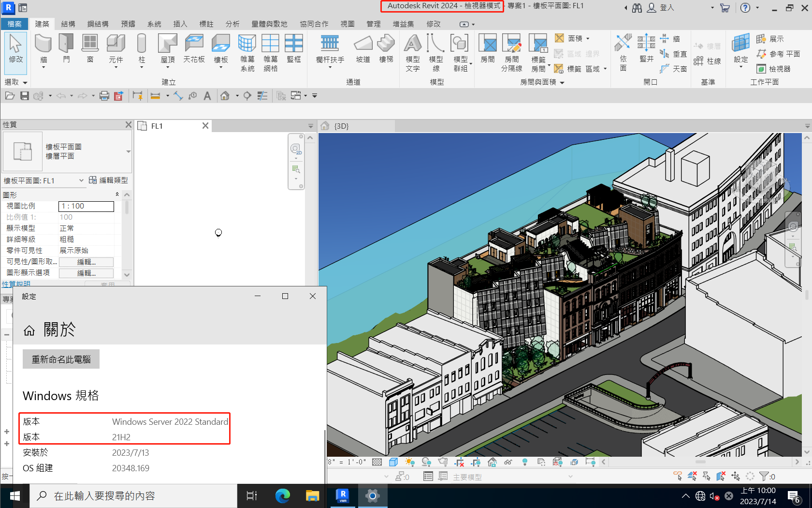The height and width of the screenshot is (508, 812).
Task: Select the 豎井 (Shaft) opening tool
Action: click(646, 49)
